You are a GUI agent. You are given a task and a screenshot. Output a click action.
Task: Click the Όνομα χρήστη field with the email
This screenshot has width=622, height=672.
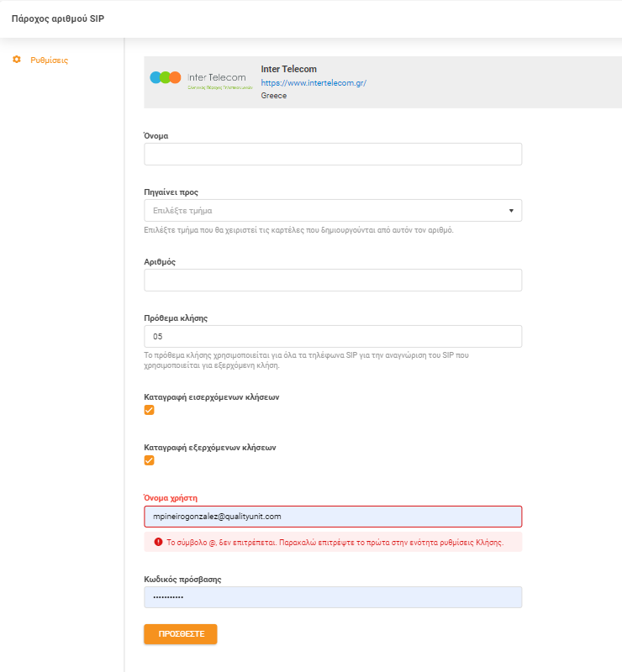[x=333, y=516]
